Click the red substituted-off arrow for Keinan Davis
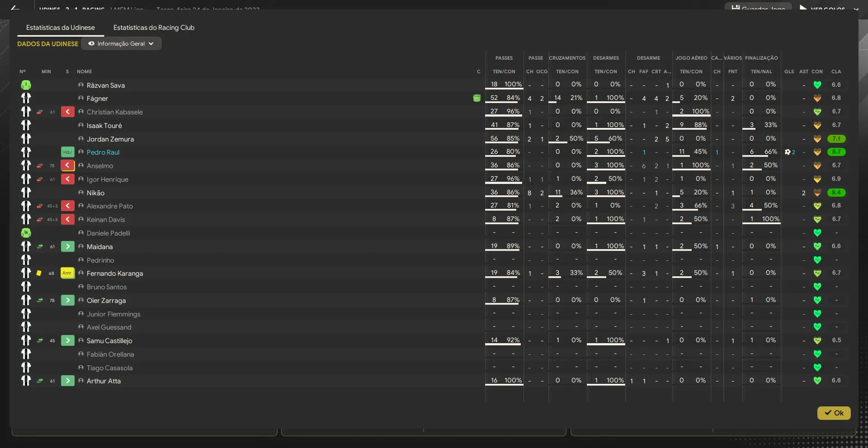Screen dimensions: 868x448 pyautogui.click(x=67, y=220)
